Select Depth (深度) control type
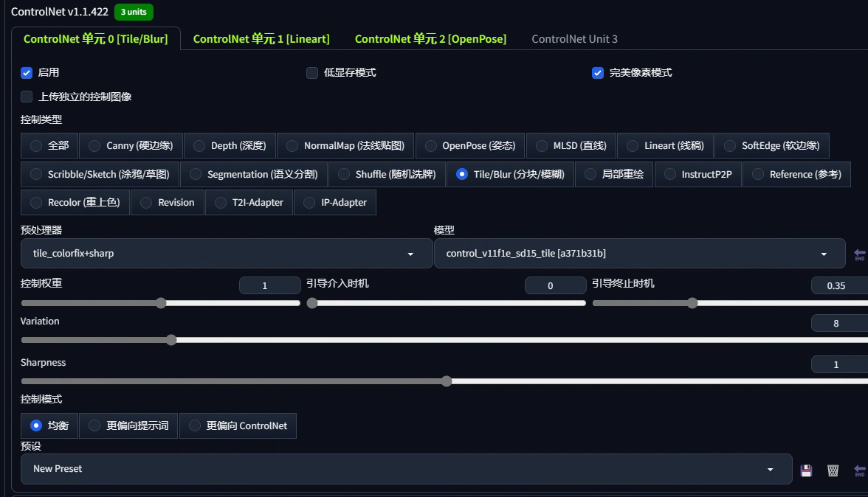The image size is (868, 497). click(230, 145)
